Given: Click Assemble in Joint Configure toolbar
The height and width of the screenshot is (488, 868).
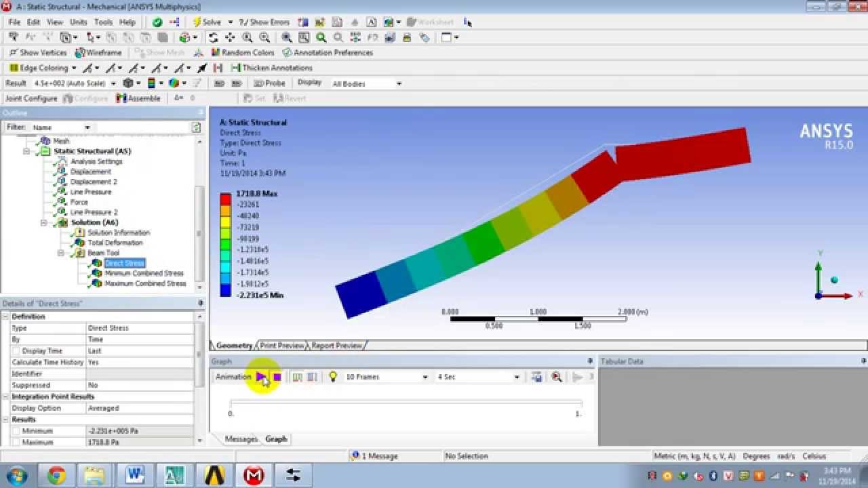Looking at the screenshot, I should [138, 98].
